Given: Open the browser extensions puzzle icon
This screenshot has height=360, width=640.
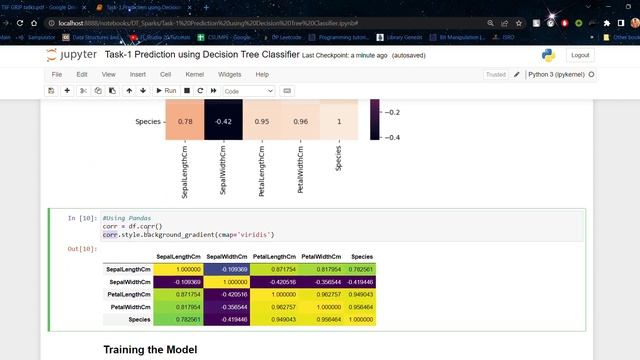Looking at the screenshot, I should click(x=607, y=23).
